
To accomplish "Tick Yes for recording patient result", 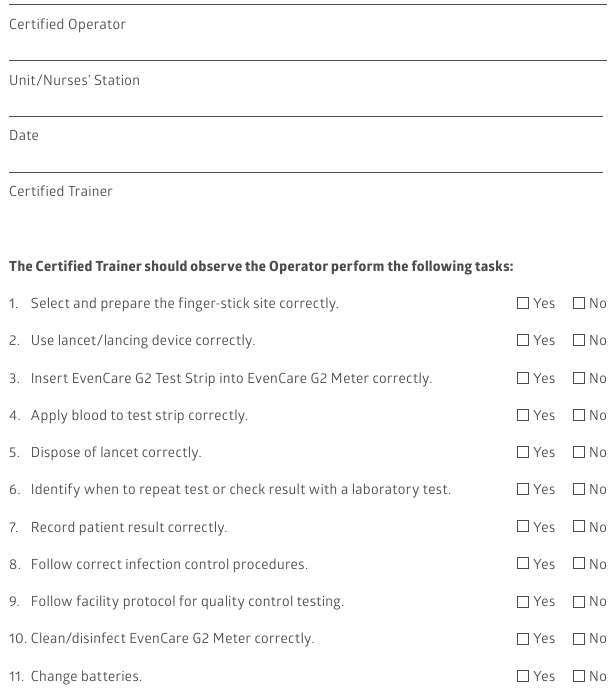I will pyautogui.click(x=522, y=526).
